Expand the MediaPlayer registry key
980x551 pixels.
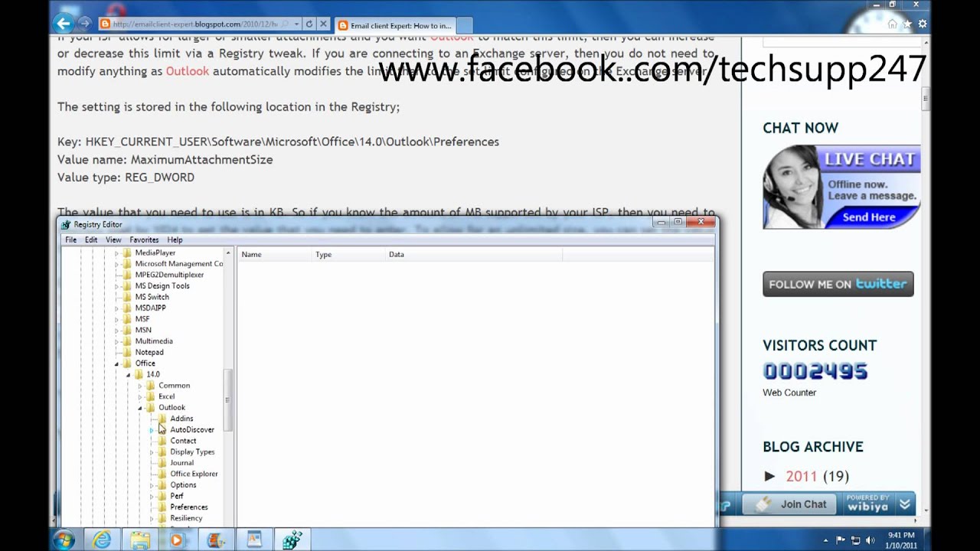[117, 253]
